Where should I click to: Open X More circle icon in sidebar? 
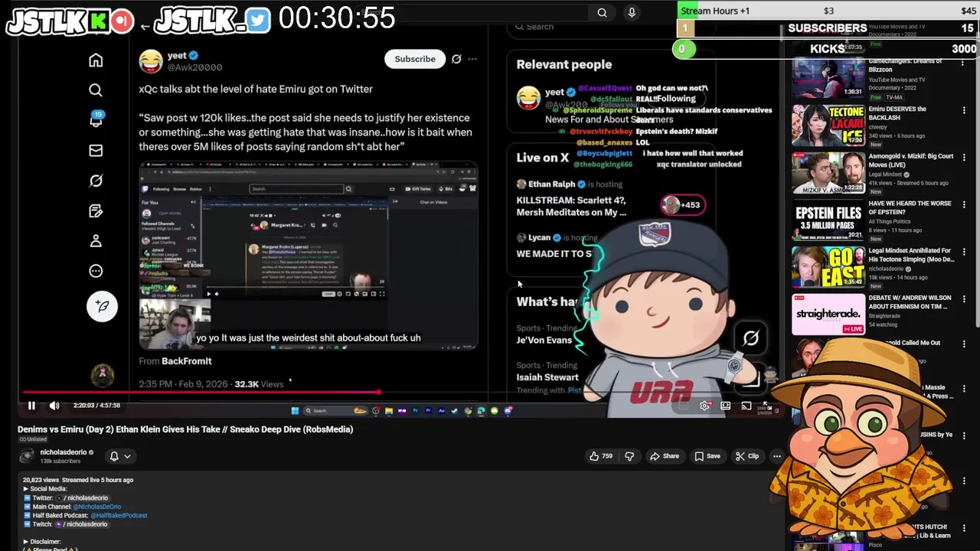pyautogui.click(x=96, y=271)
